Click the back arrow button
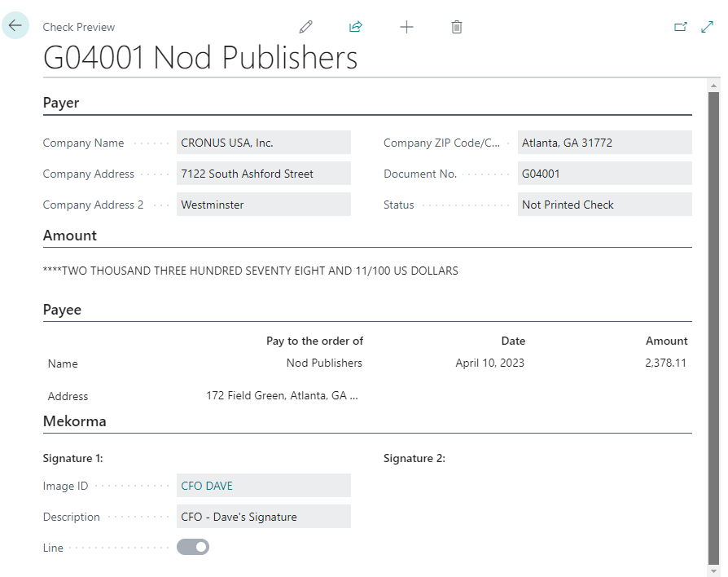This screenshot has width=728, height=577. point(15,26)
